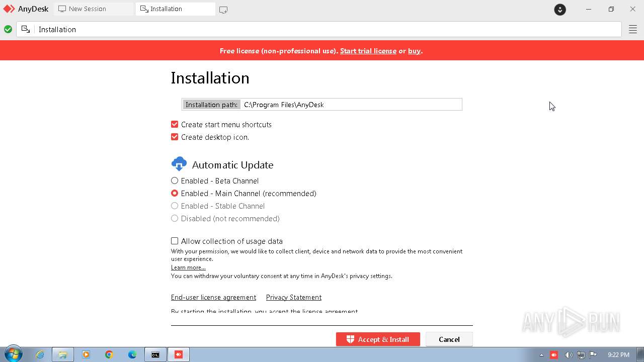Select Disabled (not recommended) update option
This screenshot has width=644, height=362.
[x=175, y=218]
